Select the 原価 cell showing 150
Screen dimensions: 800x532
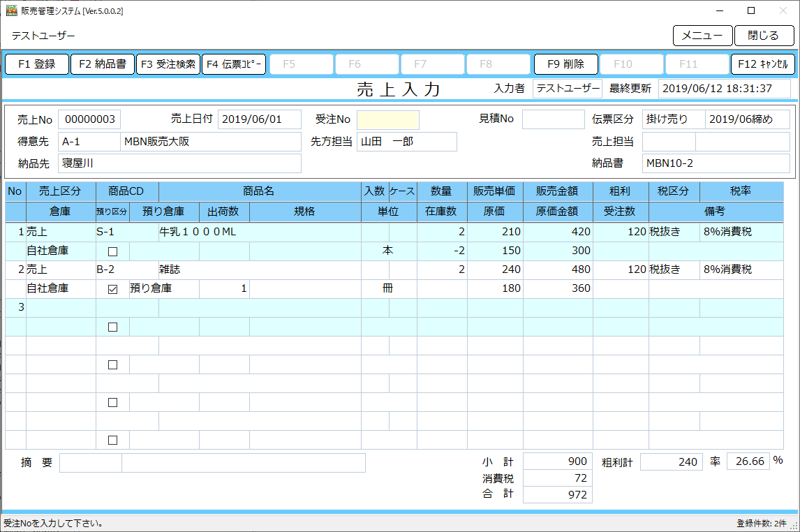coord(495,251)
